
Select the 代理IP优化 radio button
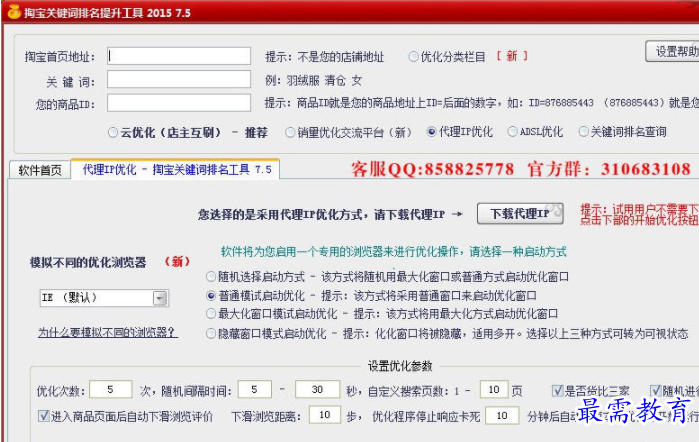coord(431,132)
